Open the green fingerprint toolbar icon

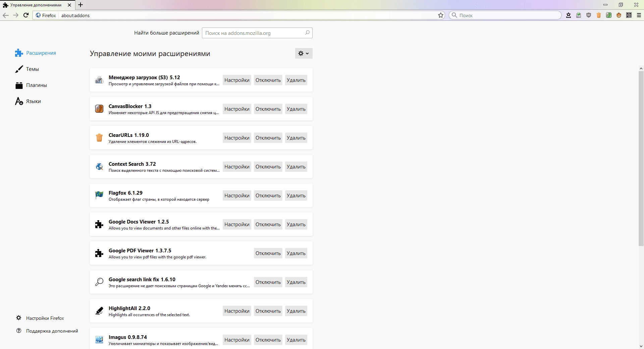pyautogui.click(x=609, y=15)
